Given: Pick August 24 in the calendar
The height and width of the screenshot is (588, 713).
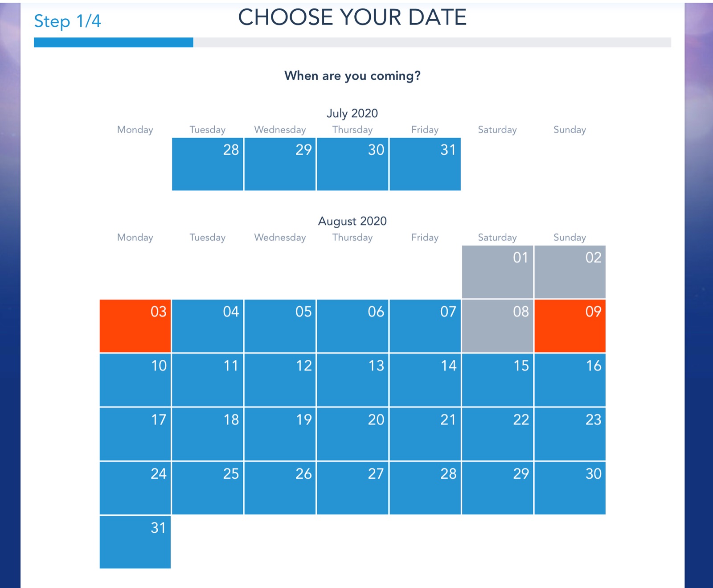Looking at the screenshot, I should (x=135, y=488).
